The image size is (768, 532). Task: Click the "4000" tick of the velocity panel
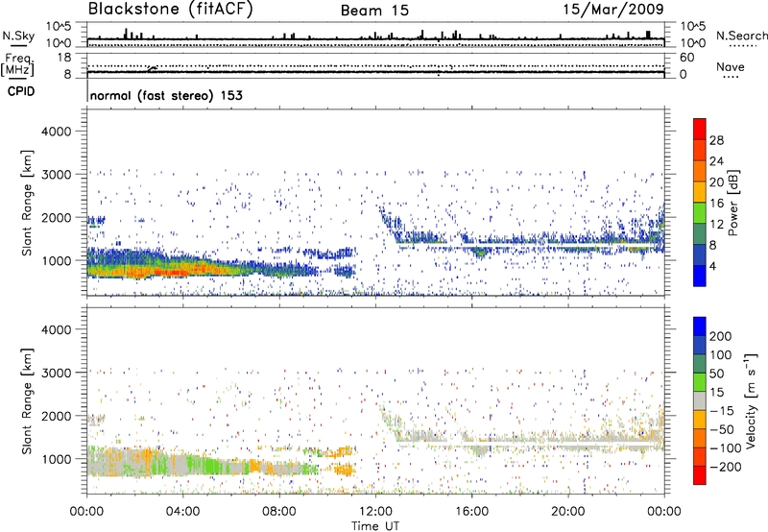(x=56, y=329)
